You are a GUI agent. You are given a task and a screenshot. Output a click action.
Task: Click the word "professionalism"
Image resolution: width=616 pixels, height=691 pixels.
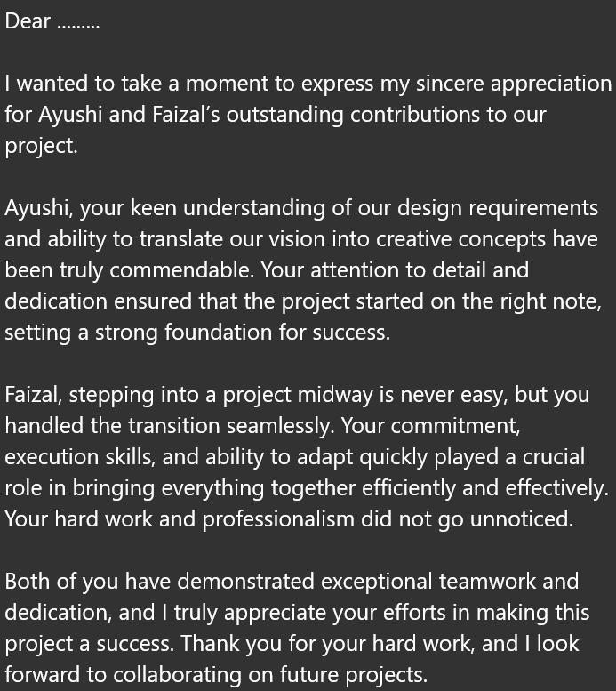click(x=278, y=520)
